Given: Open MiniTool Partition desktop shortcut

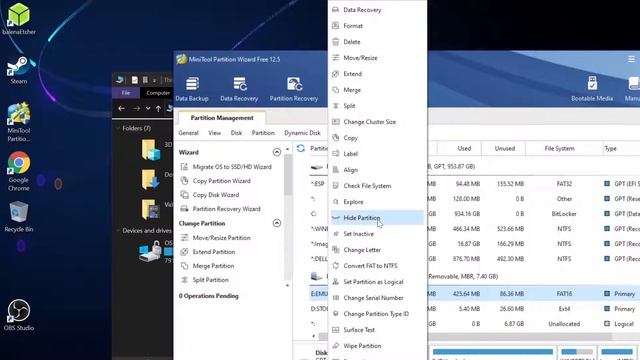Looking at the screenshot, I should 18,122.
